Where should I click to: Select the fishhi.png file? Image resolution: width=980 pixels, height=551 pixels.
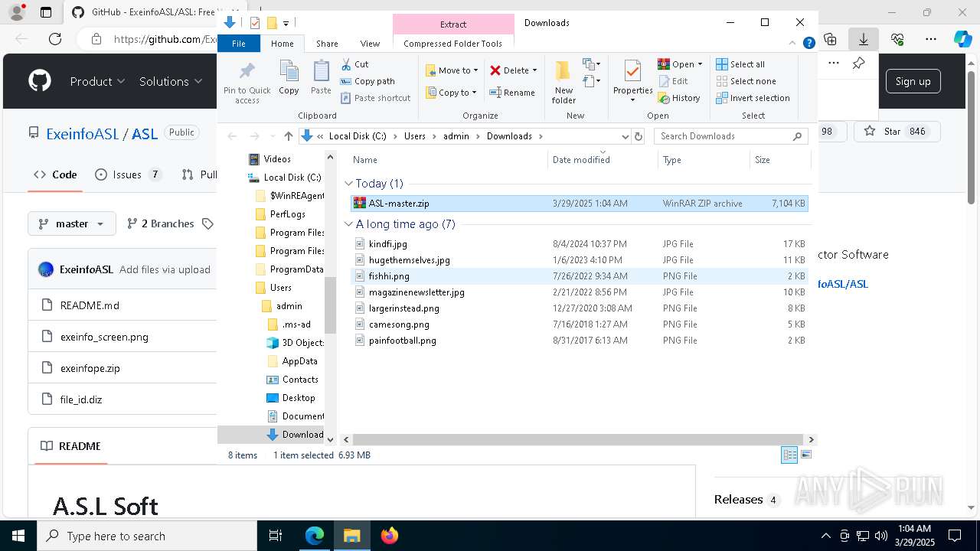580,276
